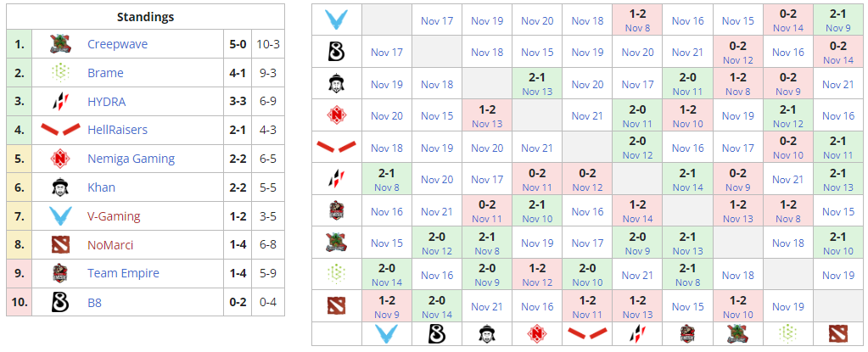868x352 pixels.
Task: Select the 1-2 Nov 8 cell in the top crosstable row
Action: tap(637, 20)
